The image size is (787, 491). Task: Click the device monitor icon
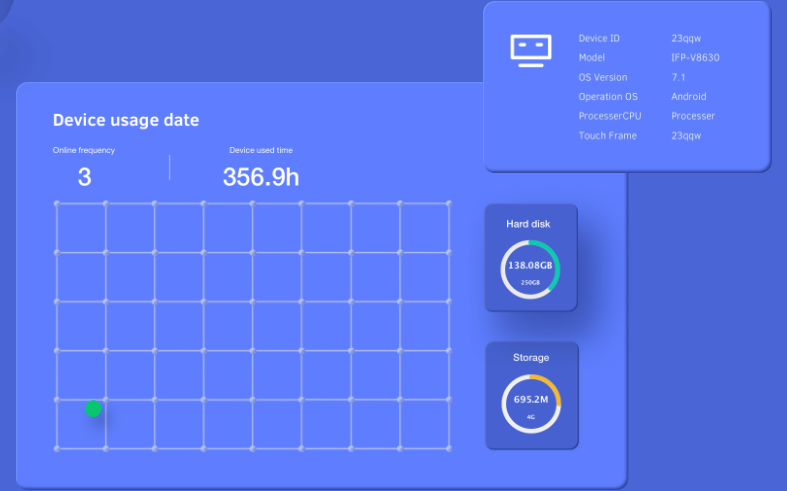click(x=530, y=50)
